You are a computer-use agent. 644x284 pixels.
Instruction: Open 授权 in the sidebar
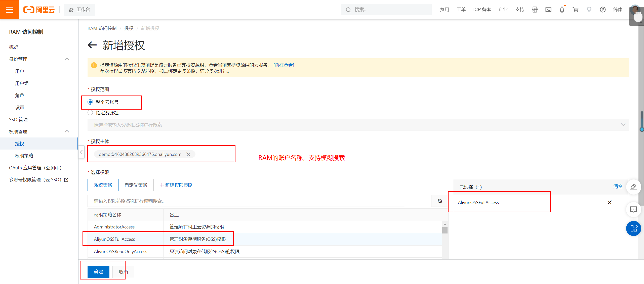tap(19, 144)
